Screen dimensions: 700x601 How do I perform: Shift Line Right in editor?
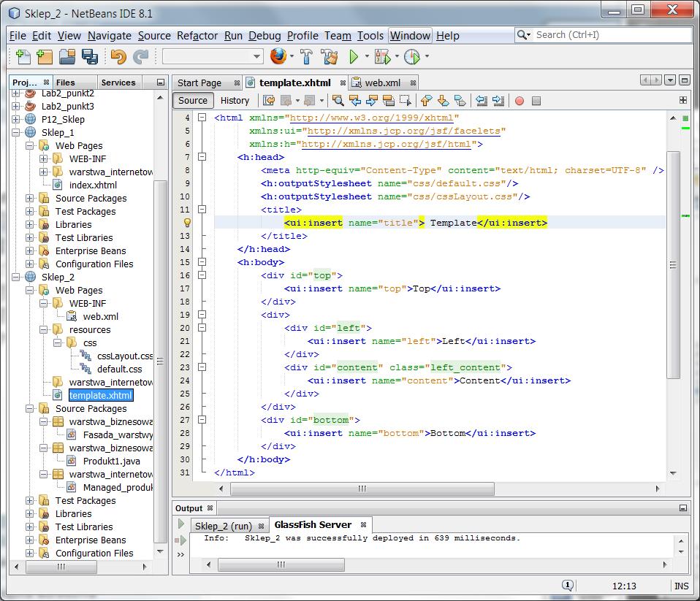498,101
